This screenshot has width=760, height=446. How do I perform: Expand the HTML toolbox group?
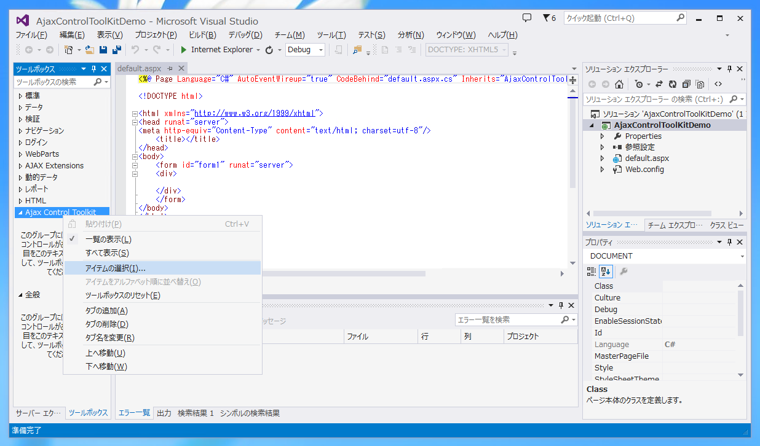tap(20, 201)
